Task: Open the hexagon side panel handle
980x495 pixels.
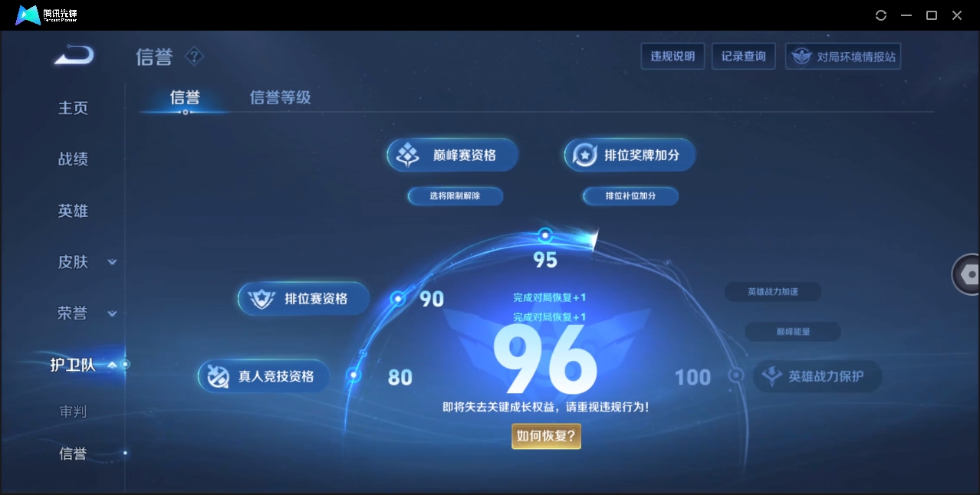Action: pos(968,275)
